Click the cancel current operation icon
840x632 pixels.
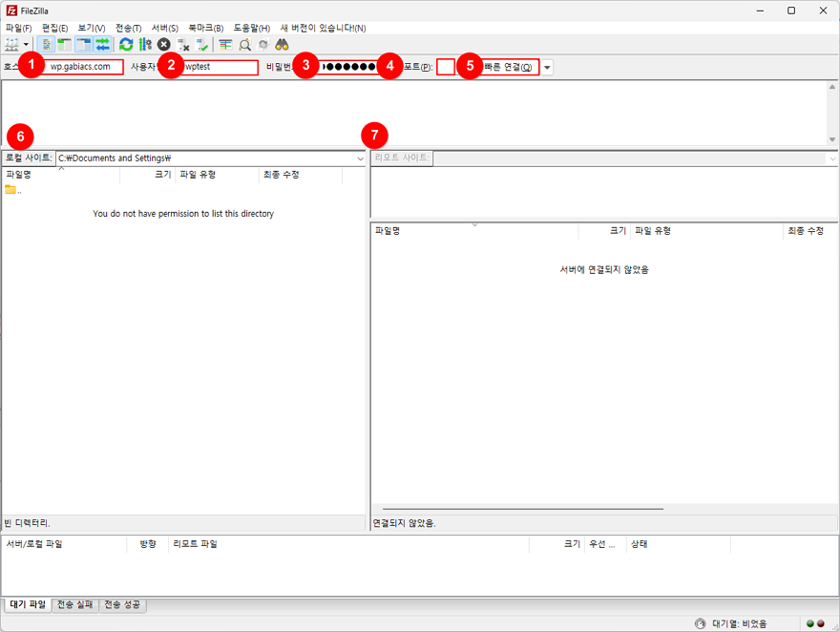coord(164,45)
